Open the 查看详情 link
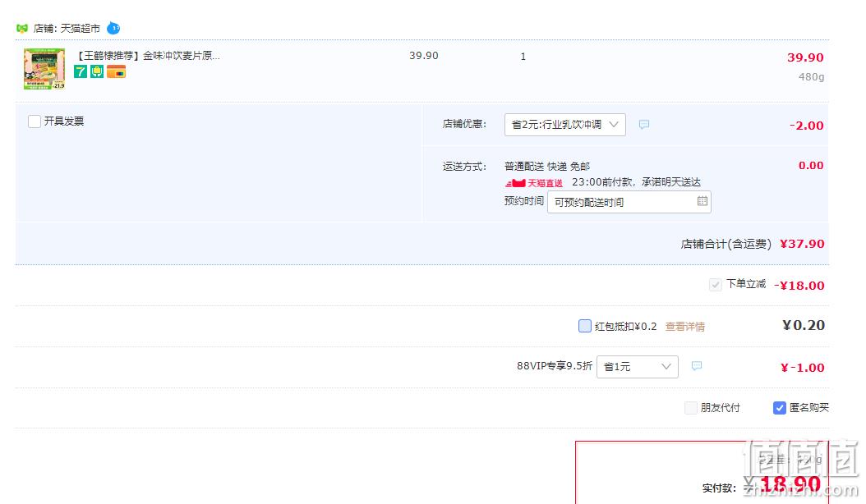The width and height of the screenshot is (866, 504). coord(685,326)
